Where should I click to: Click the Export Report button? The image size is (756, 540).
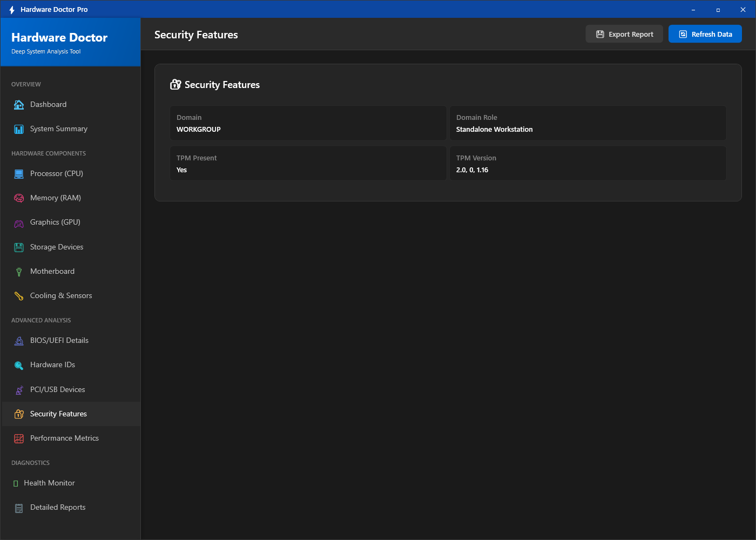click(624, 34)
